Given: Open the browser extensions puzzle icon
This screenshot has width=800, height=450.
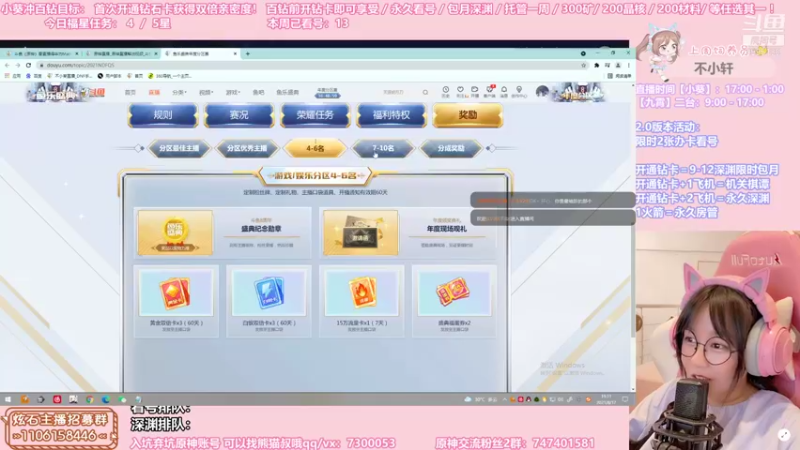Looking at the screenshot, I should tap(596, 65).
